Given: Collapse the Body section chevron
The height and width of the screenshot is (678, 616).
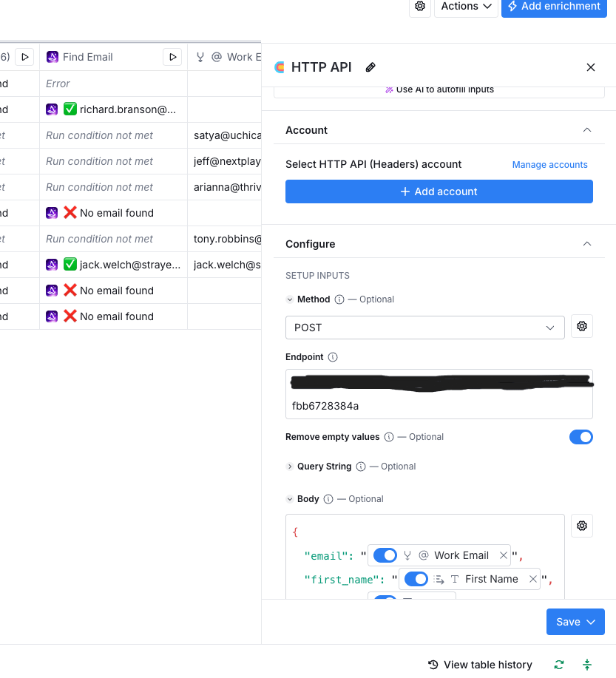Looking at the screenshot, I should click(x=290, y=499).
